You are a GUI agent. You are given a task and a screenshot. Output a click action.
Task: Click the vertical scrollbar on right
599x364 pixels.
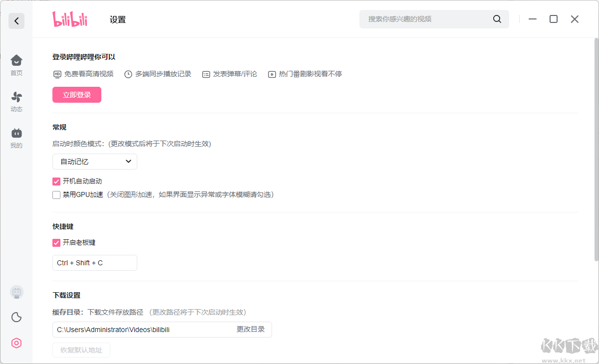coord(596,150)
